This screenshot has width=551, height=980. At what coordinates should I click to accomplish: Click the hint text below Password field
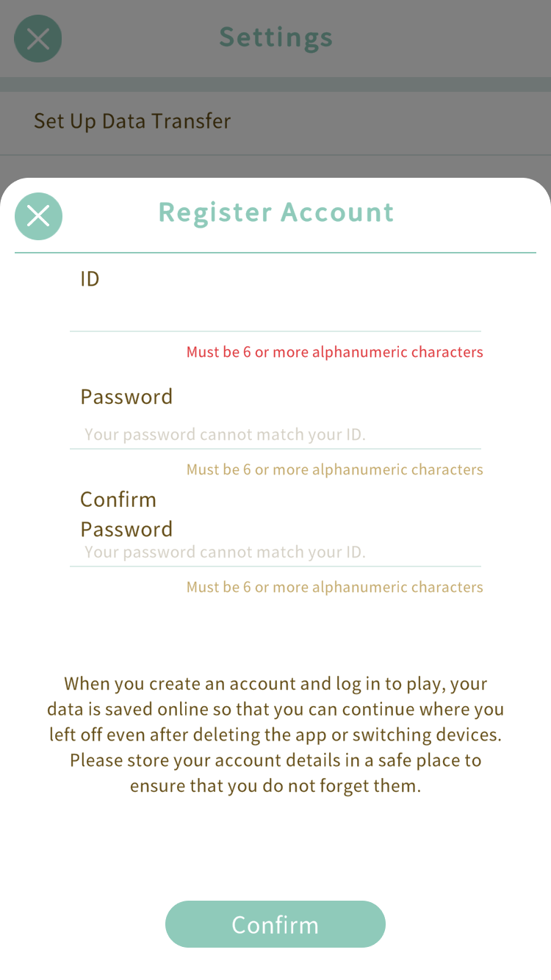point(334,469)
